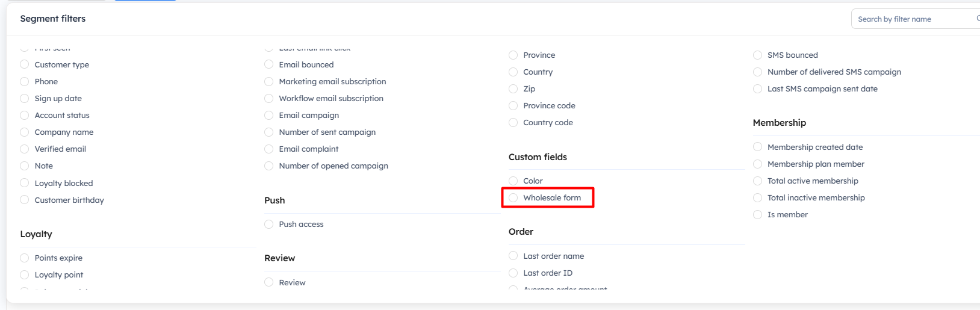Image resolution: width=980 pixels, height=310 pixels.
Task: Select the Is member filter
Action: [758, 215]
